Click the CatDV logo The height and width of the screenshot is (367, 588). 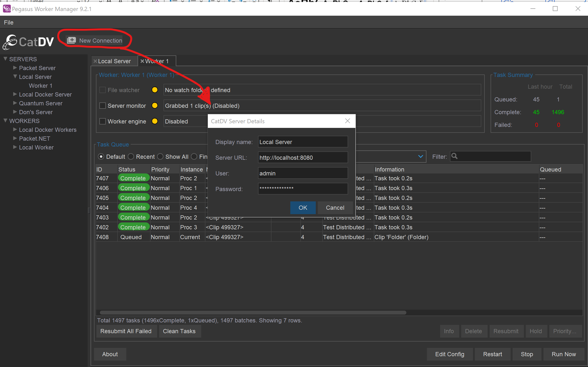click(x=28, y=42)
